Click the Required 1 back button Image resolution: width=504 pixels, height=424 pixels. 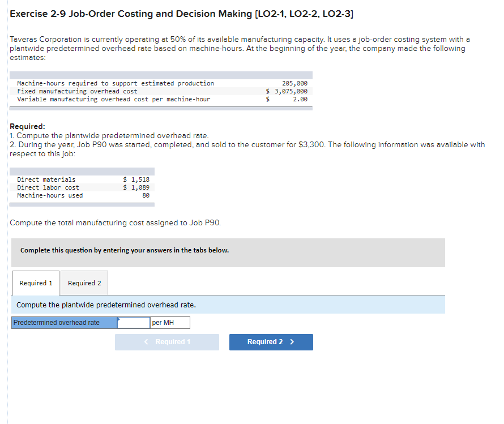pyautogui.click(x=166, y=341)
